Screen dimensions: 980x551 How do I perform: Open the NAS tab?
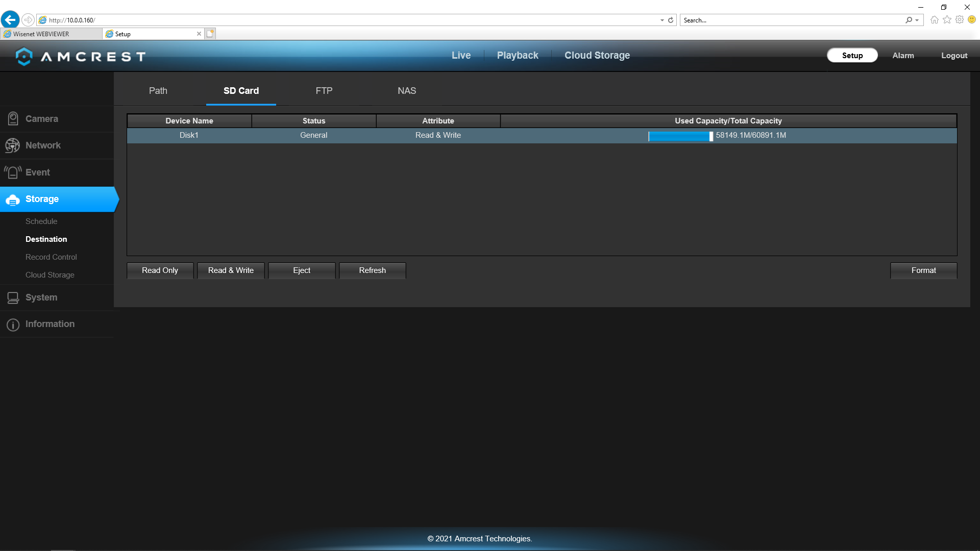[407, 91]
